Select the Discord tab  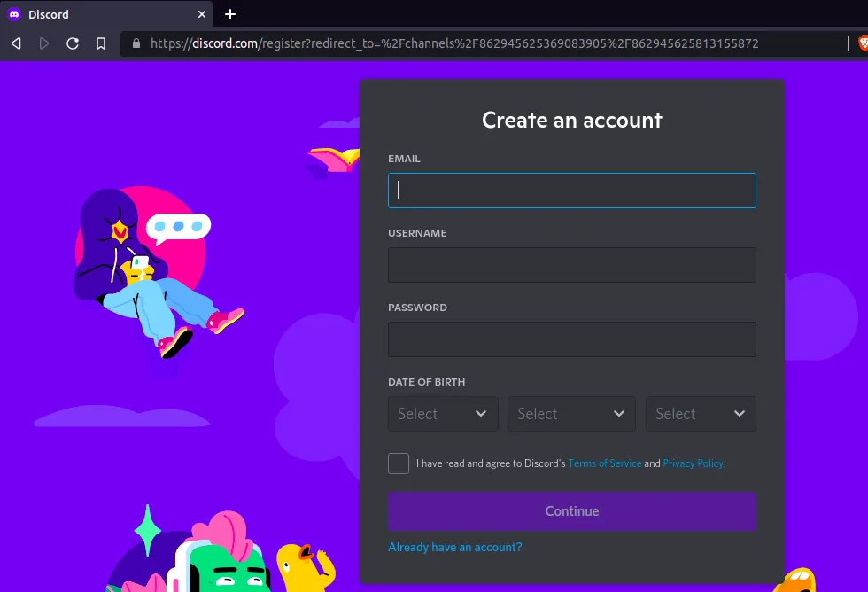point(107,14)
